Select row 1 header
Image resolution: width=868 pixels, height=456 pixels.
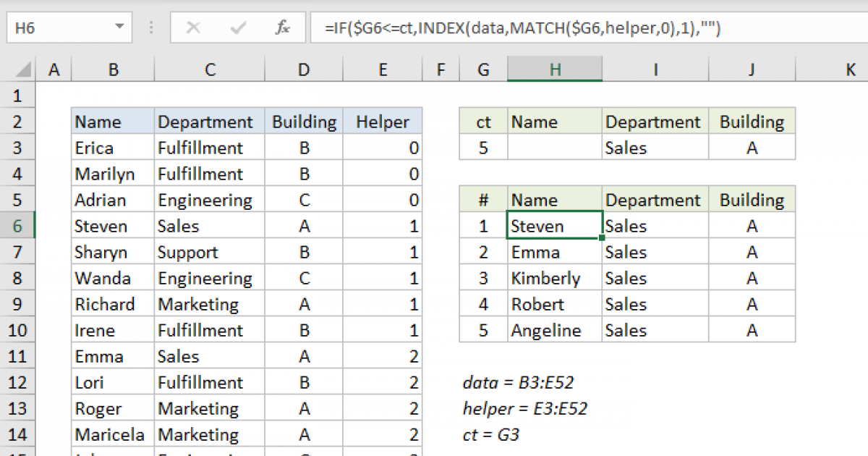point(18,96)
